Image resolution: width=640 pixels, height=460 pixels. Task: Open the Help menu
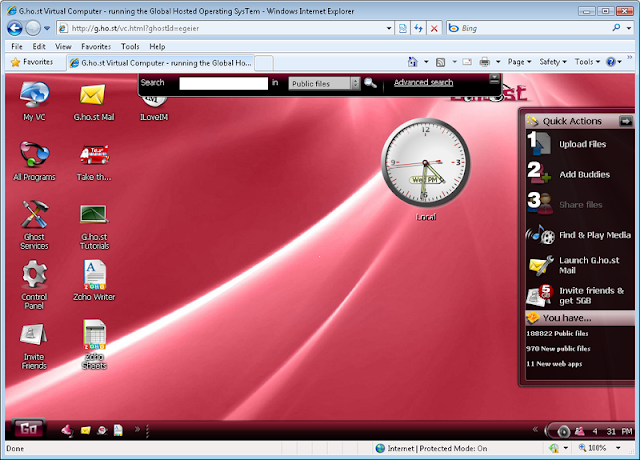click(x=157, y=46)
